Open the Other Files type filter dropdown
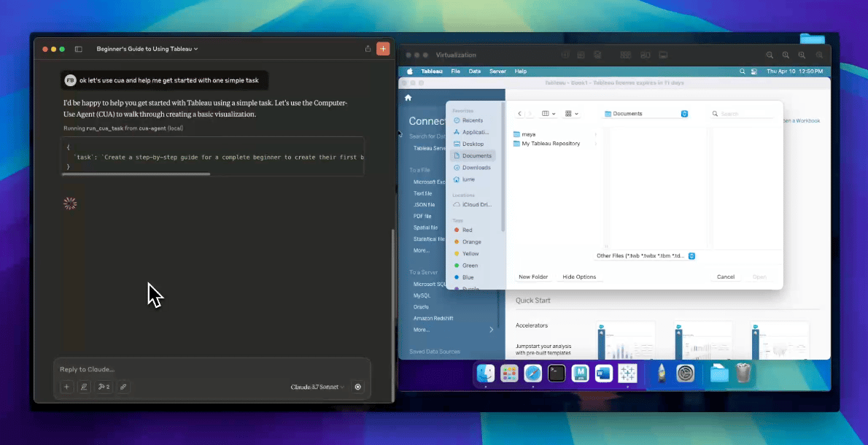 pos(646,256)
